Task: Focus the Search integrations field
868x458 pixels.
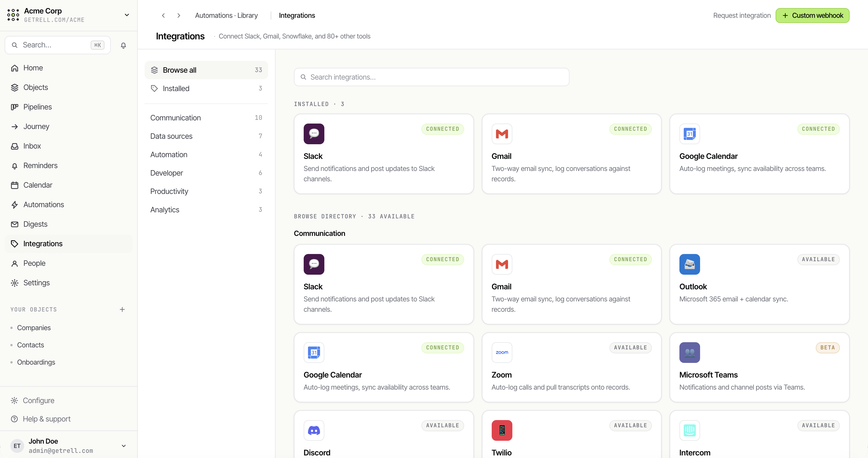Action: (431, 77)
